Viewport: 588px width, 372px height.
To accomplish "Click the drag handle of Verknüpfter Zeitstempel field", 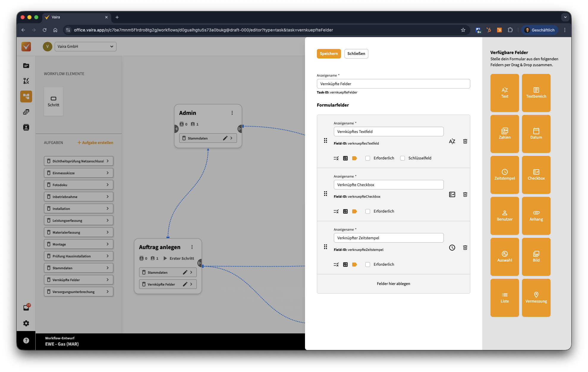I will coord(325,247).
